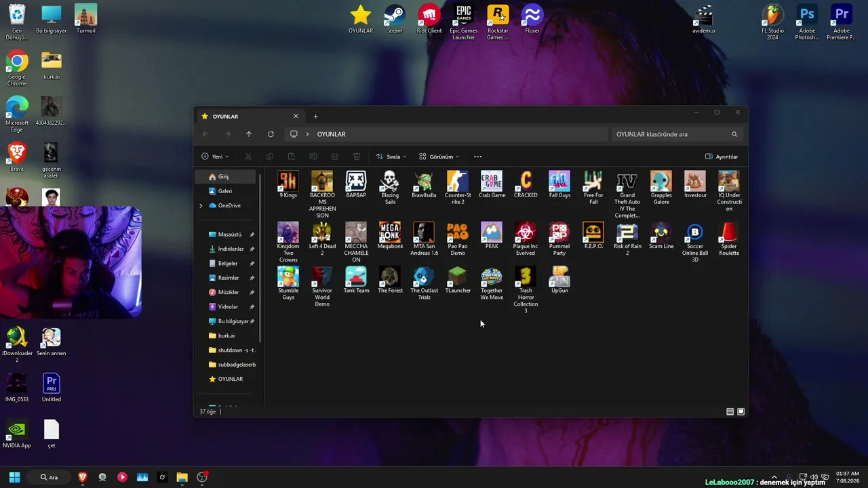This screenshot has width=868, height=488.
Task: Toggle the Ayrıntılar details pane
Action: [722, 157]
